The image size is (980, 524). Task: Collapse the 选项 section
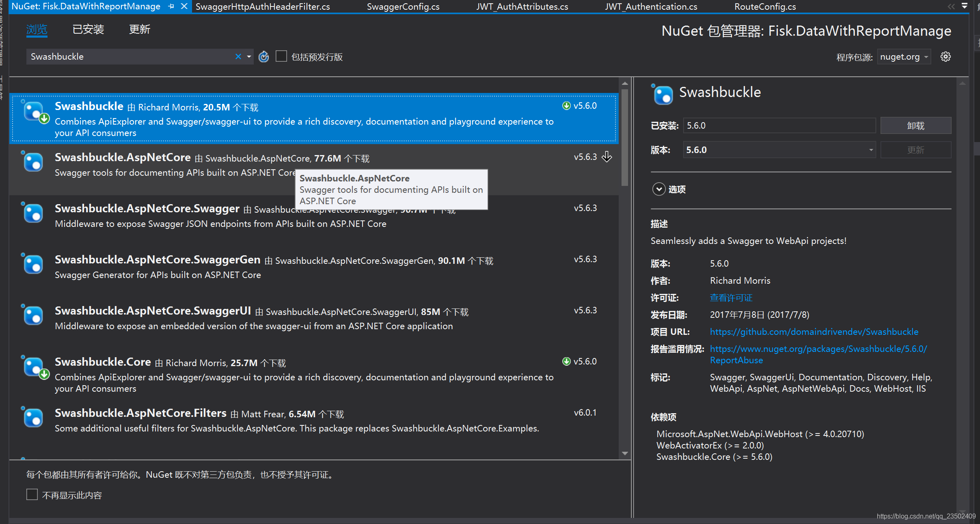[658, 189]
